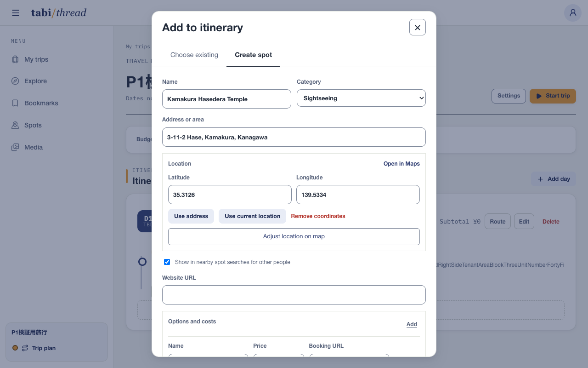Click the Location section label

coord(180,164)
